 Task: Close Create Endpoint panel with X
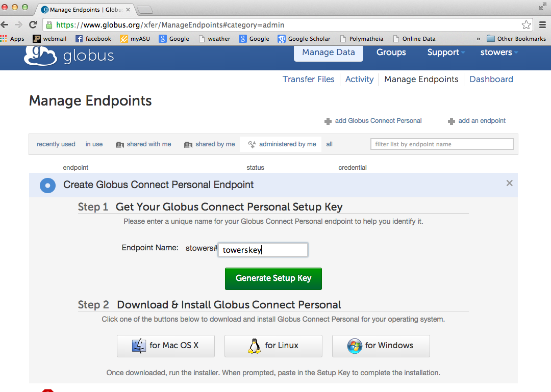(509, 183)
